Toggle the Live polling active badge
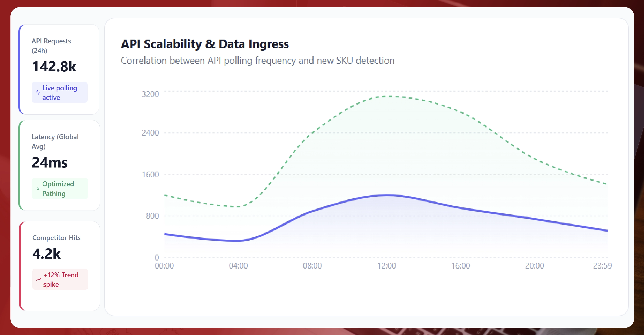Screen dimensions: 644x335 pyautogui.click(x=60, y=92)
